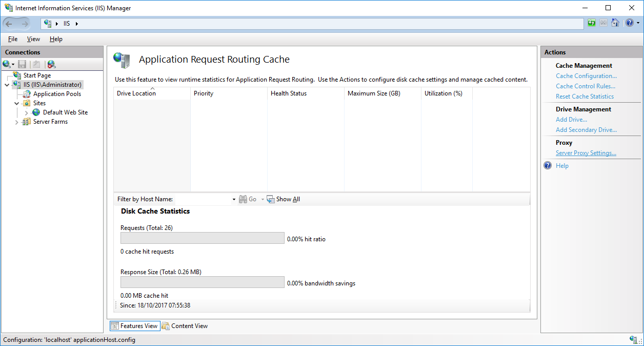644x346 pixels.
Task: Click Add Secondary Drive link
Action: tap(586, 130)
